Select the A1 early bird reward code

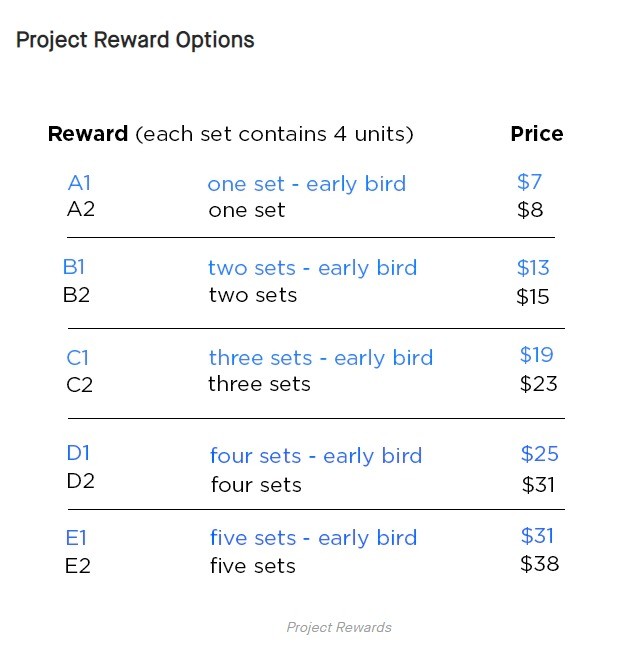point(79,184)
